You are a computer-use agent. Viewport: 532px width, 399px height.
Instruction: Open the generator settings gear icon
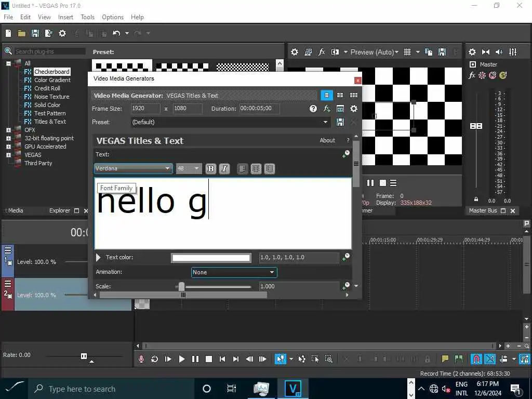click(x=353, y=109)
